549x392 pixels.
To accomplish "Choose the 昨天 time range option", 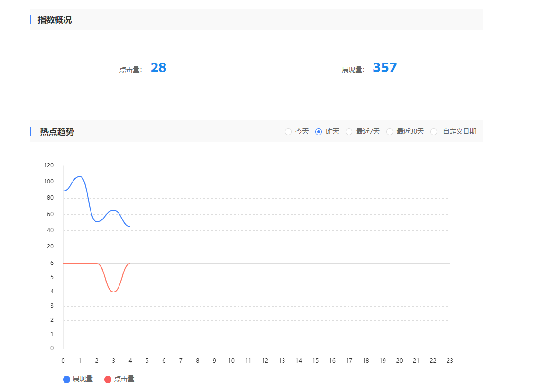I will [319, 132].
